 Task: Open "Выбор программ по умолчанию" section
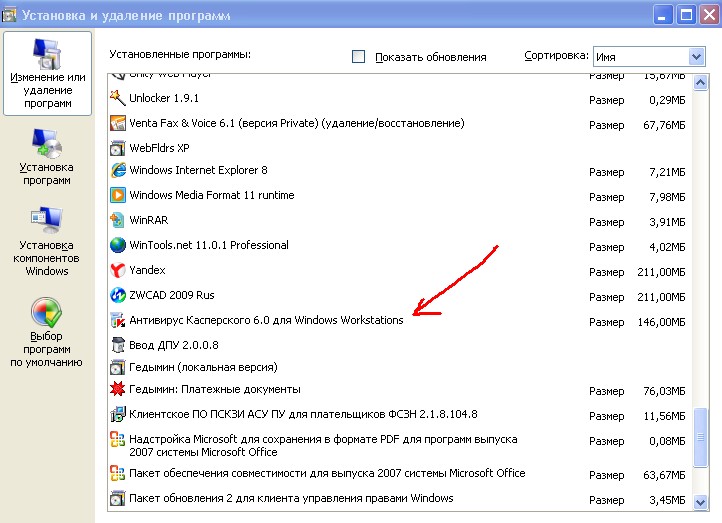[x=47, y=334]
